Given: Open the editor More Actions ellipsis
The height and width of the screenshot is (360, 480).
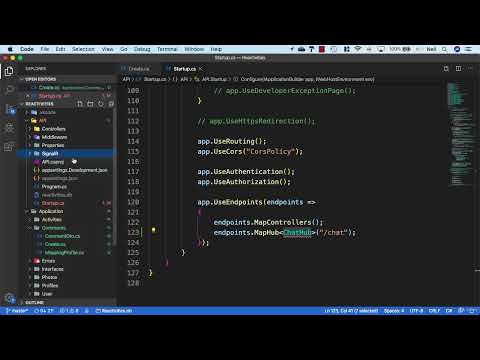Looking at the screenshot, I should 470,68.
